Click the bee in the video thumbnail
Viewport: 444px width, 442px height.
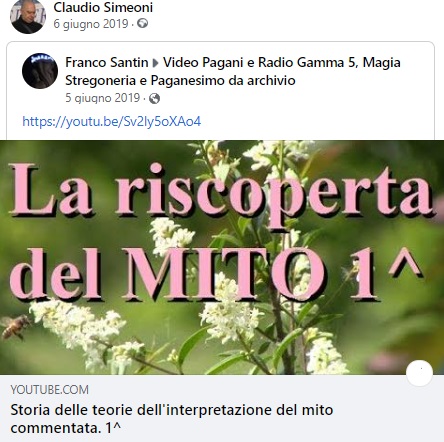tap(15, 327)
